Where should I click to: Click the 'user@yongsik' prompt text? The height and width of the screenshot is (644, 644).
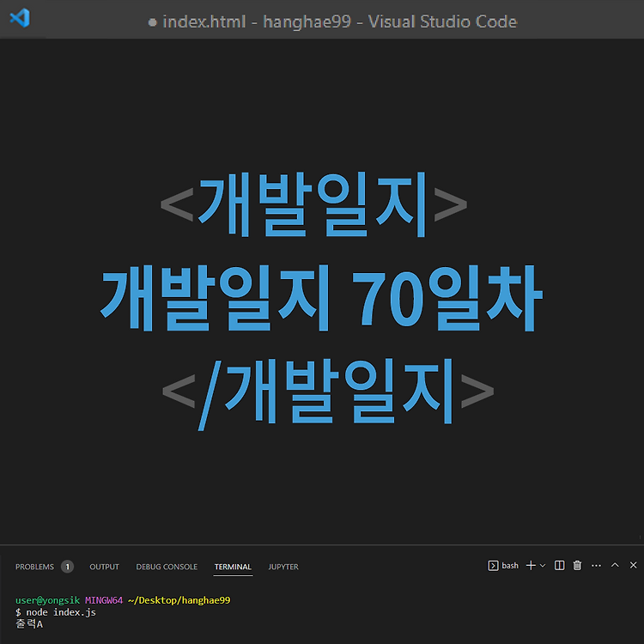click(47, 600)
